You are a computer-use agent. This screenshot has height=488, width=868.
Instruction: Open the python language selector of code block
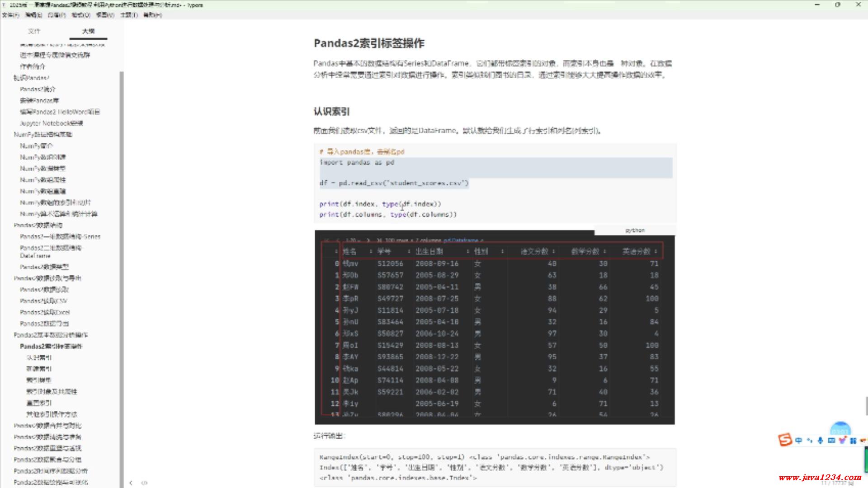(635, 230)
